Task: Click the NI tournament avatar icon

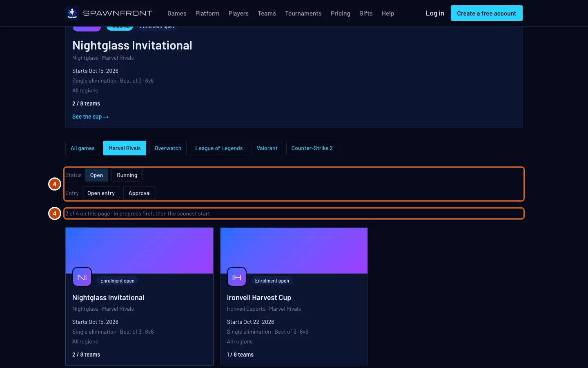Action: 82,277
